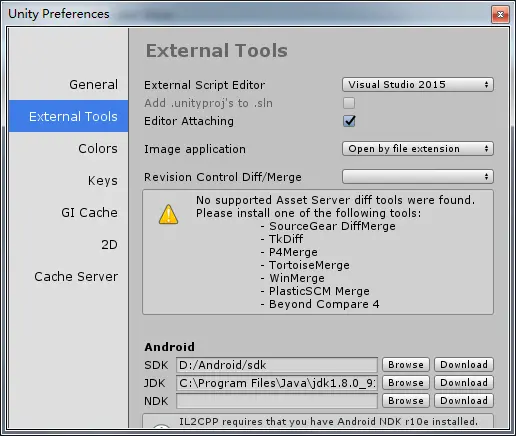Click the Beyond Compare 4 entry
516x436 pixels.
tap(324, 304)
